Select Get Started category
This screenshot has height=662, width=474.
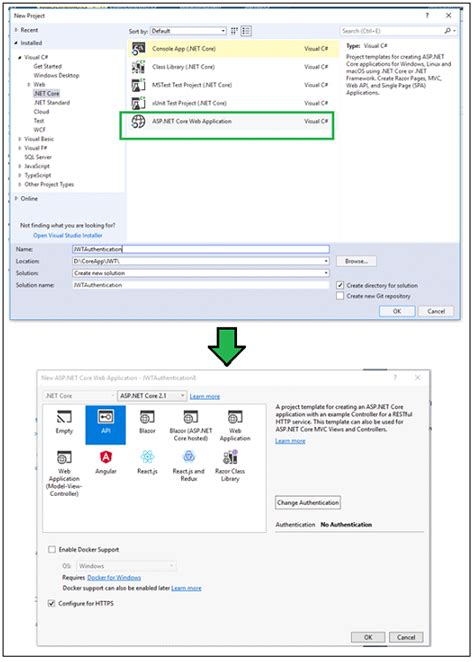48,66
